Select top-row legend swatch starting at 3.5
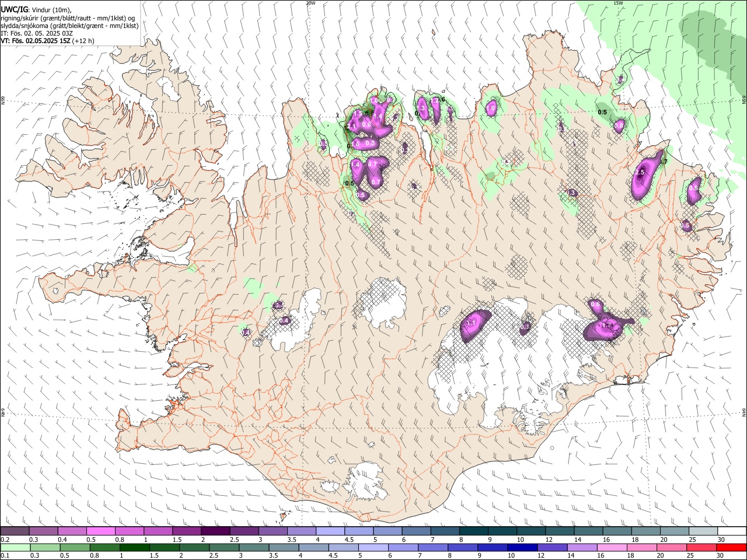 click(x=301, y=531)
